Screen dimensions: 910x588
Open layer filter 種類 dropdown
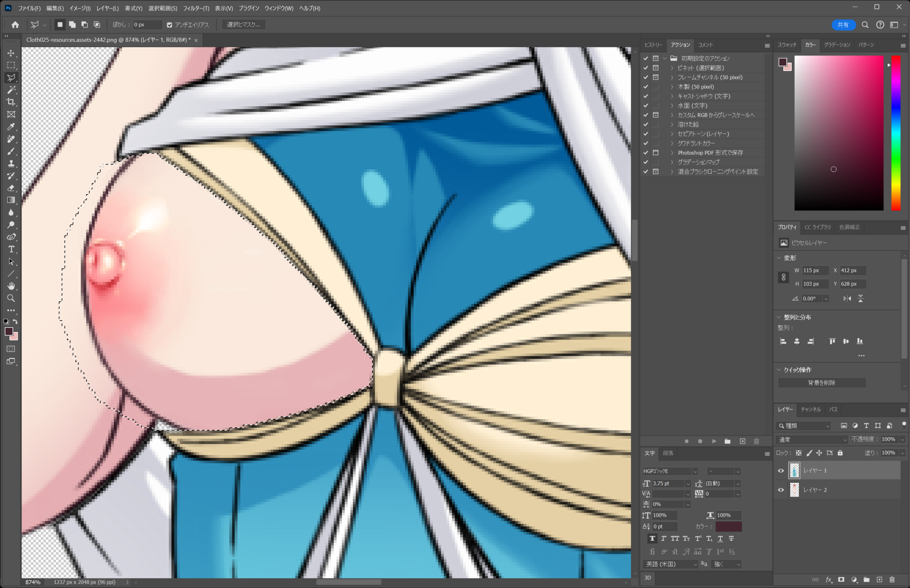(x=804, y=426)
